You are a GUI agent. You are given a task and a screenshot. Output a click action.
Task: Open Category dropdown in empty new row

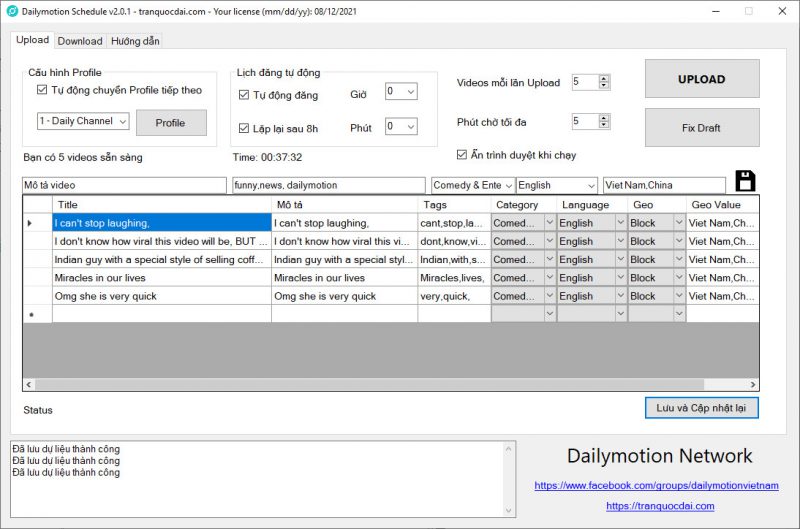click(549, 314)
